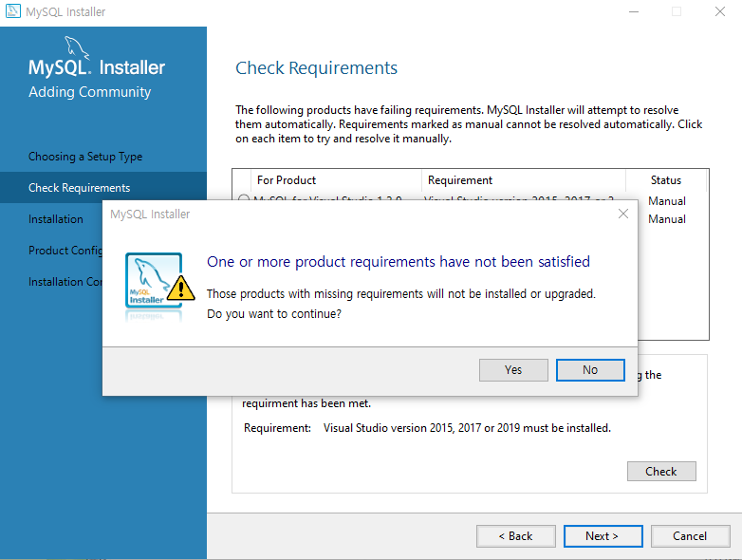Select the Choosing a Setup Type step
Viewport: 742px width, 560px height.
tap(85, 157)
